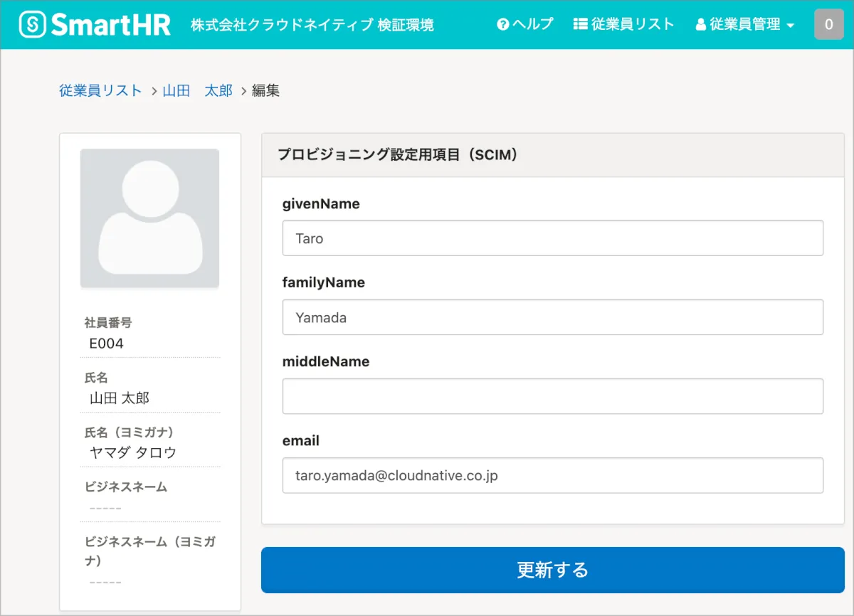Screen dimensions: 854x616
Task: Click the SmartHR logo icon
Action: pyautogui.click(x=32, y=25)
